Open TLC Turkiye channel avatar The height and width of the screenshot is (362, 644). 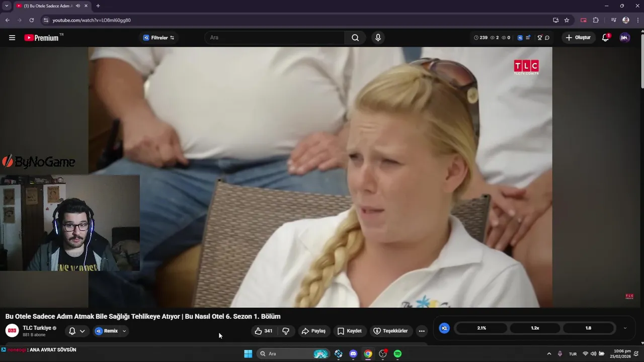click(12, 330)
